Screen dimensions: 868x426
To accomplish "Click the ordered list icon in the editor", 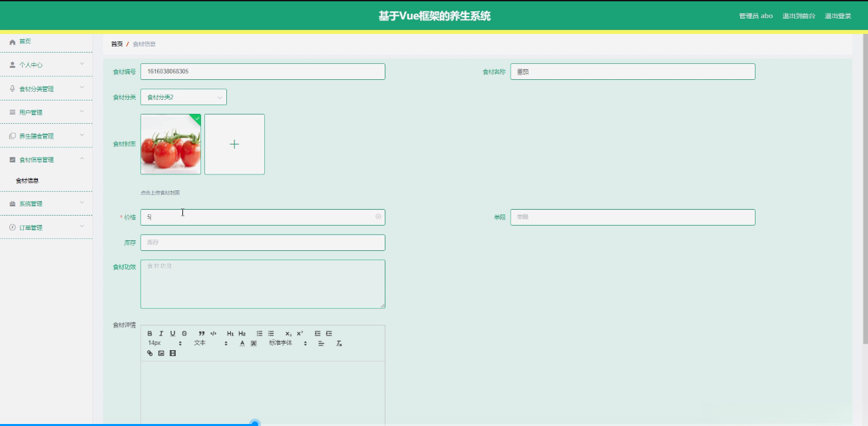I will (259, 333).
